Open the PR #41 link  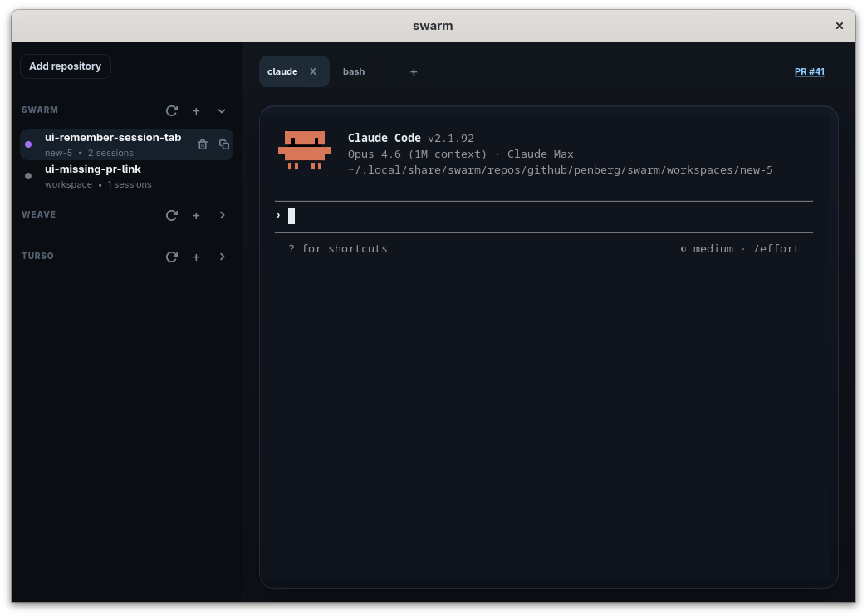(810, 71)
